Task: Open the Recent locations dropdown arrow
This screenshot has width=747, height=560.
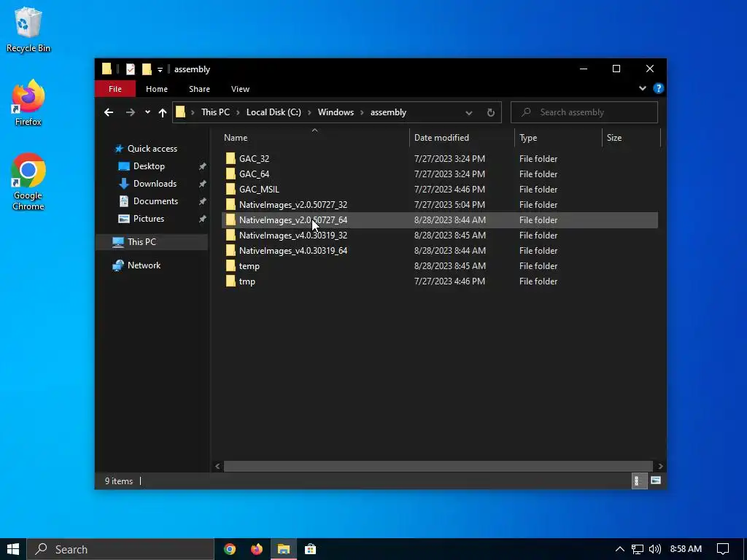Action: 147,112
